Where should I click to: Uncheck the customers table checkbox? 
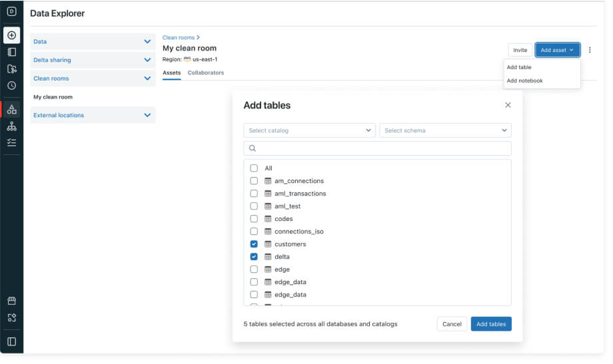point(254,244)
